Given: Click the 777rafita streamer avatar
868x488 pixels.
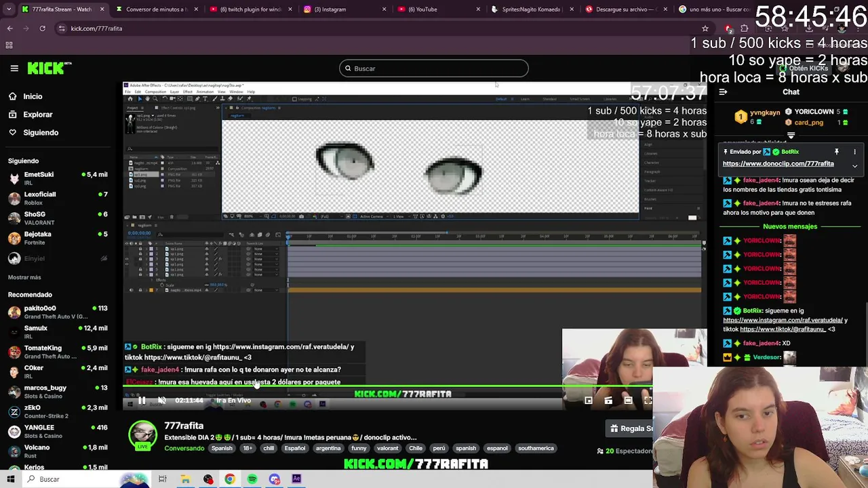Looking at the screenshot, I should [143, 435].
